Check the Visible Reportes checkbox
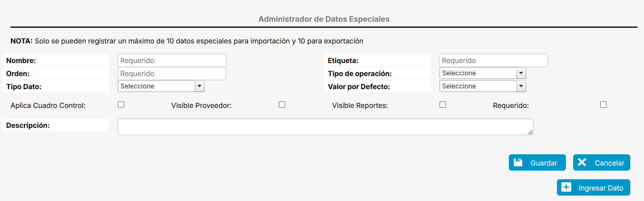 [443, 105]
